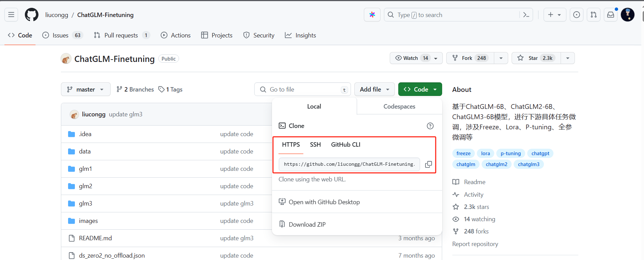Open the glm2 folder
This screenshot has height=260, width=644.
pos(85,186)
